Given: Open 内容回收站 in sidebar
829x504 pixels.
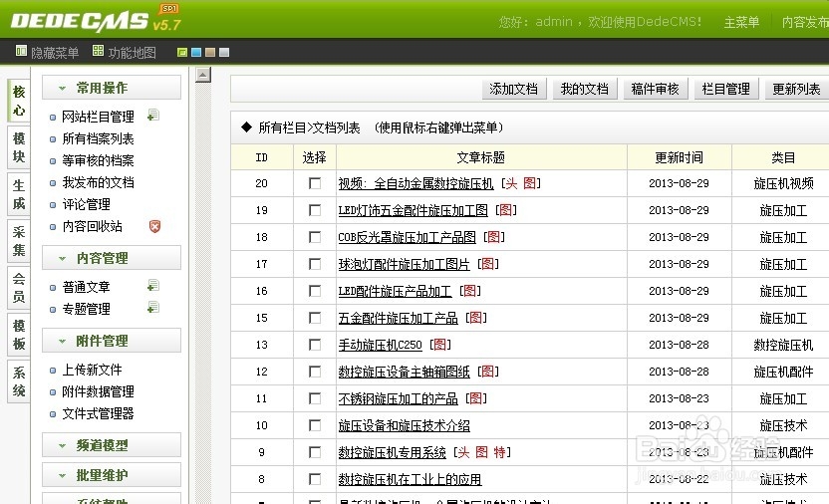Looking at the screenshot, I should [92, 226].
